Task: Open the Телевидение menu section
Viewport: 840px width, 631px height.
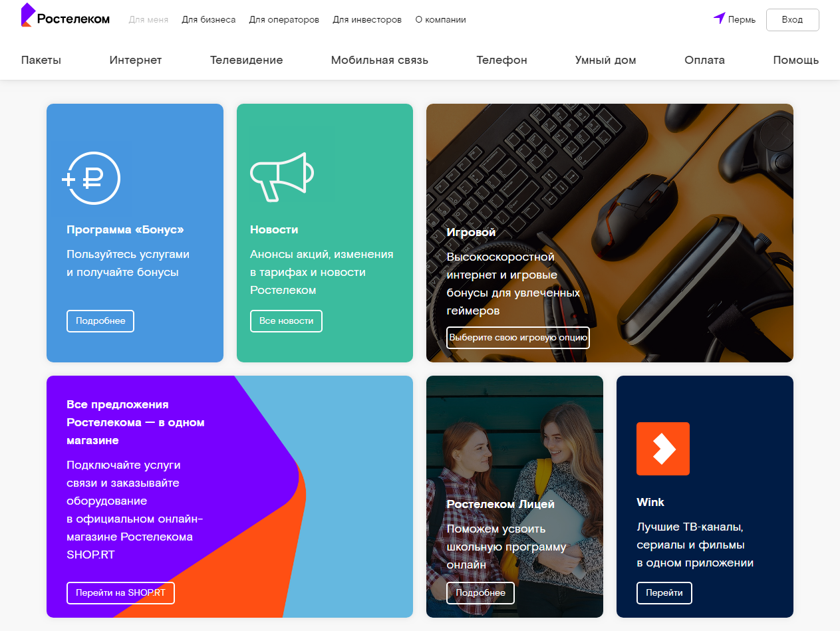Action: tap(247, 60)
